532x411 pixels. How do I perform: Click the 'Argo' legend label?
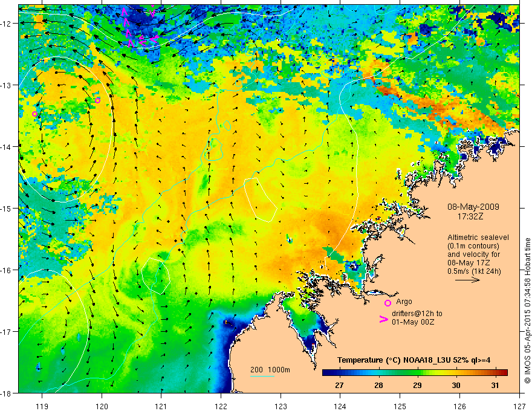[x=404, y=302]
